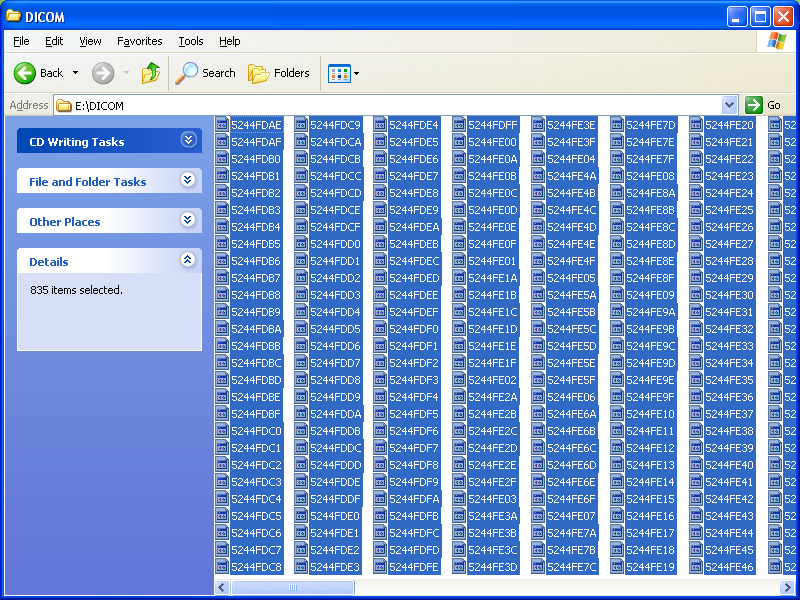Click the file icon of 5244FDE4
800x600 pixels.
tap(380, 125)
